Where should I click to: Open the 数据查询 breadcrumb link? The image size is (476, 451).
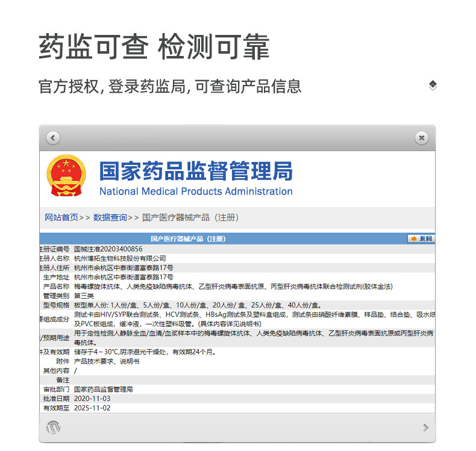110,217
